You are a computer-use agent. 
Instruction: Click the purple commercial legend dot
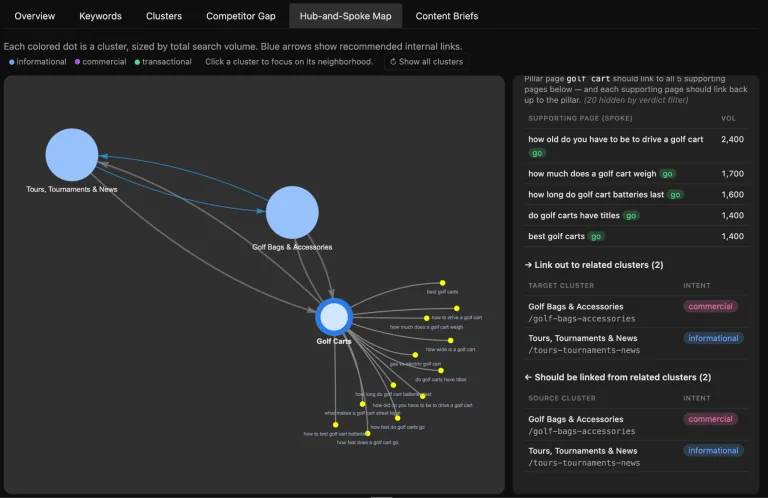pos(77,62)
